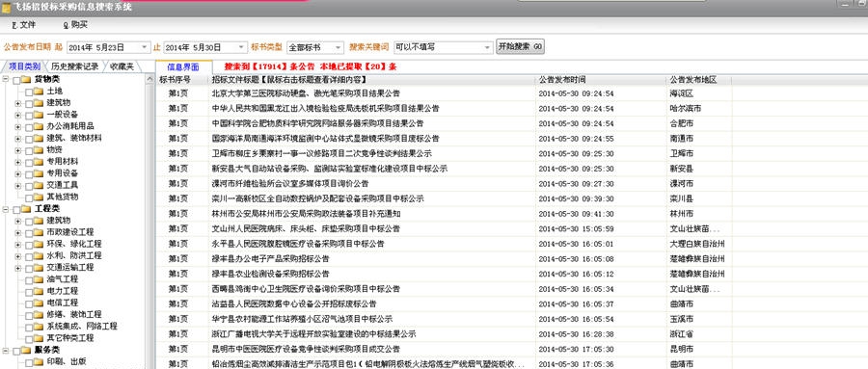The width and height of the screenshot is (868, 369).
Task: Switch to the 历史搜索记录 tab
Action: 74,66
